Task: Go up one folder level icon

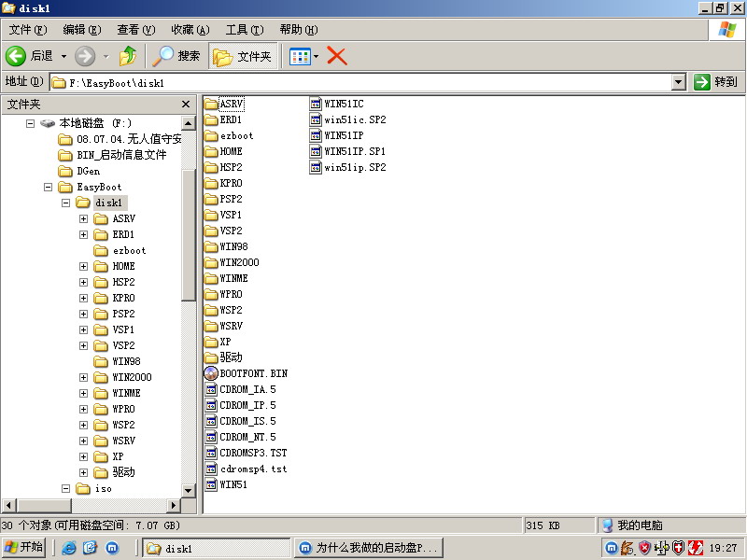Action: point(128,56)
